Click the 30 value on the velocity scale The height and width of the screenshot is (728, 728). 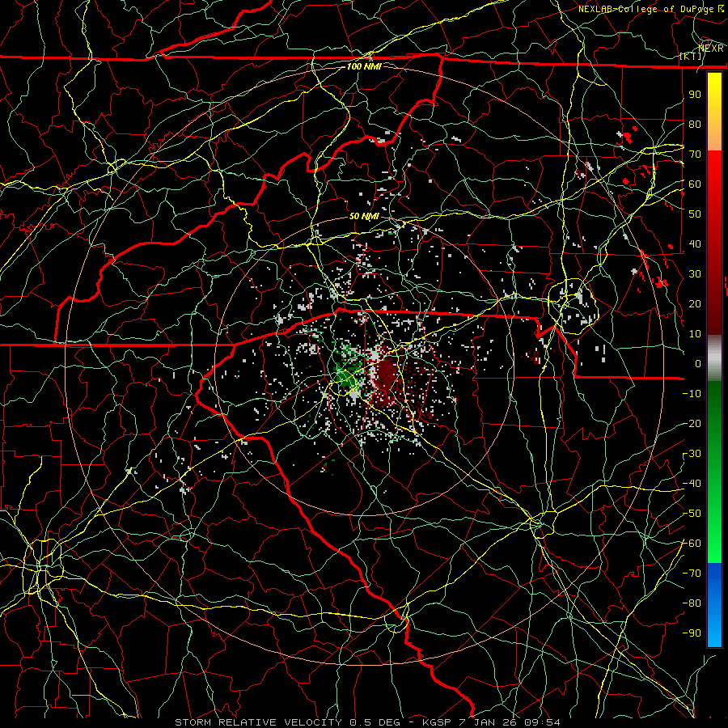[695, 274]
